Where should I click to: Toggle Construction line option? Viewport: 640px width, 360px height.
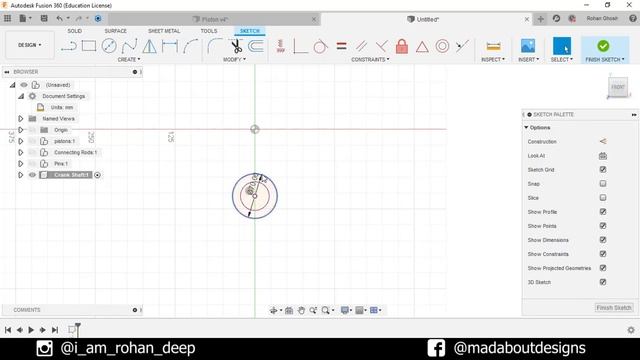click(602, 141)
